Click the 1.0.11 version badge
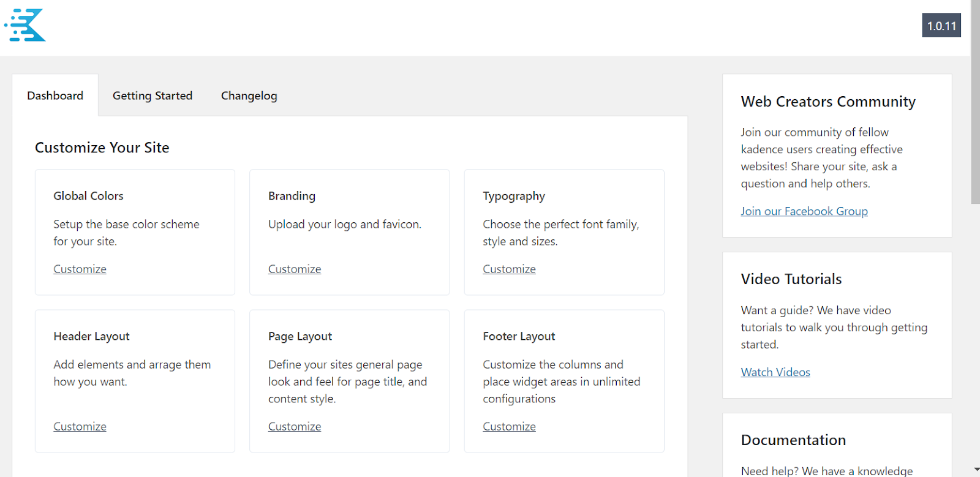 coord(941,26)
